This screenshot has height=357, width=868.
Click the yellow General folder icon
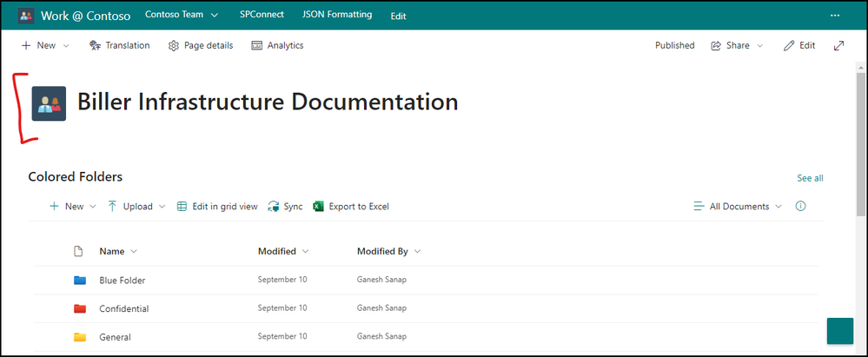[x=80, y=337]
